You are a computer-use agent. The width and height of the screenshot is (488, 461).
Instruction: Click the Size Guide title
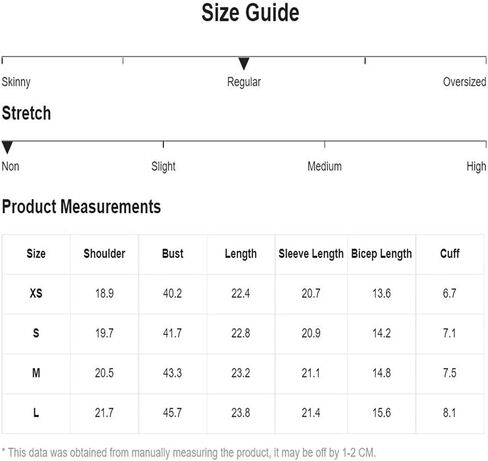(x=250, y=13)
